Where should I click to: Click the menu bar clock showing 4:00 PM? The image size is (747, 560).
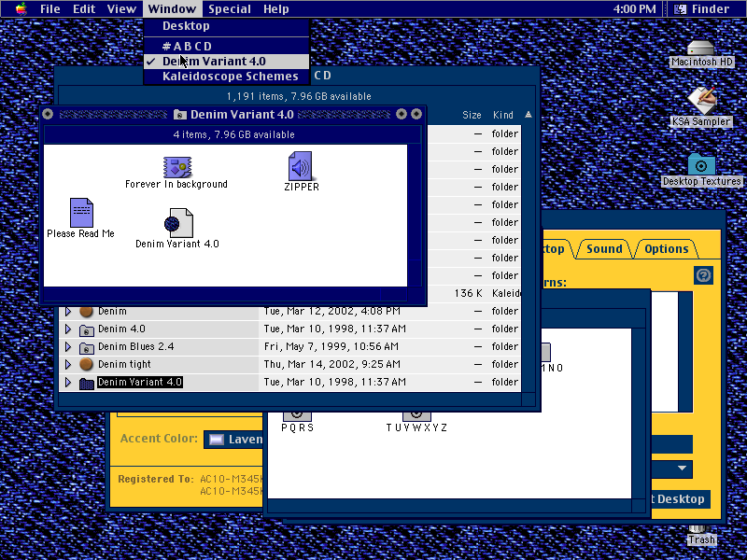point(634,9)
